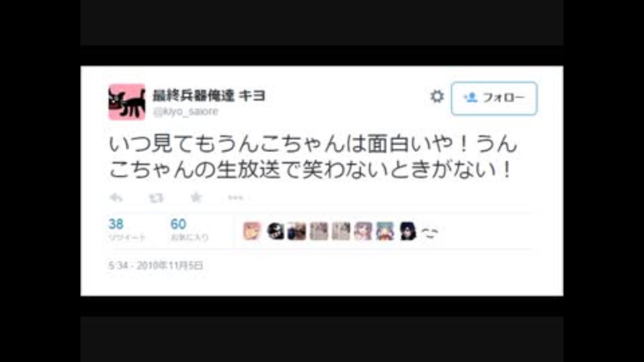Open the third liker avatar
This screenshot has height=362, width=644.
tap(297, 231)
